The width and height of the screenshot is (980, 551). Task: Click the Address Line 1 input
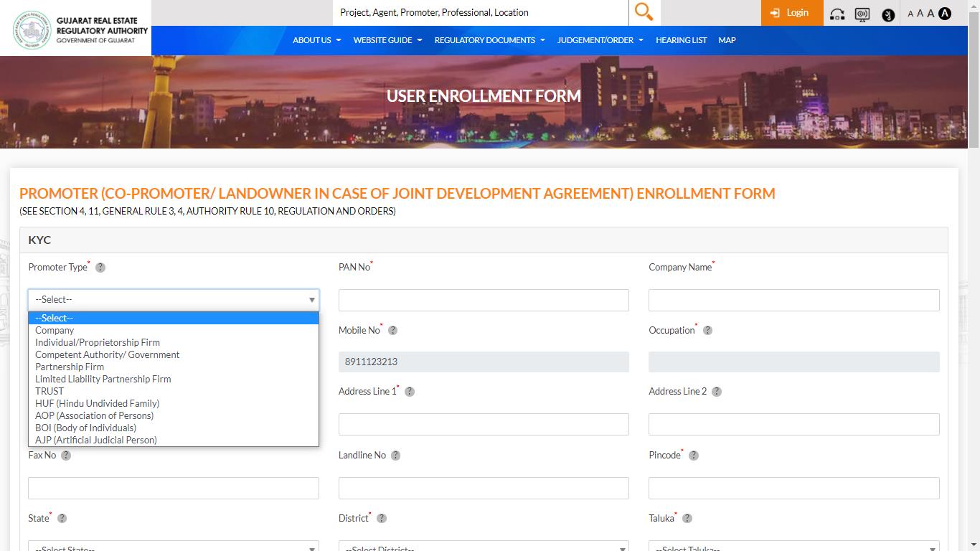(x=484, y=424)
